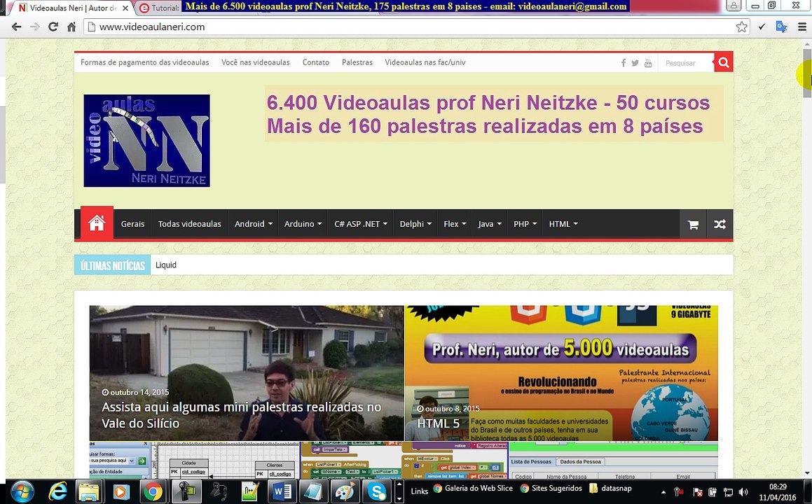The height and width of the screenshot is (504, 812).
Task: Switch to the Tutorial browser tab
Action: [160, 8]
